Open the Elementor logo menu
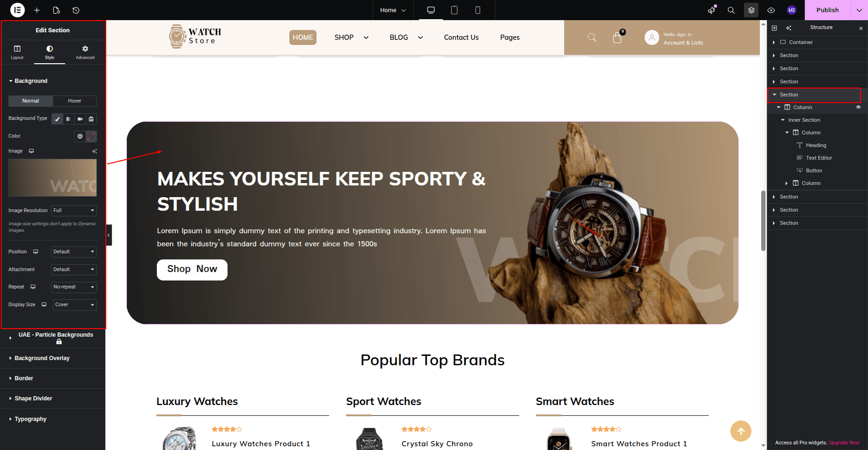 point(17,10)
